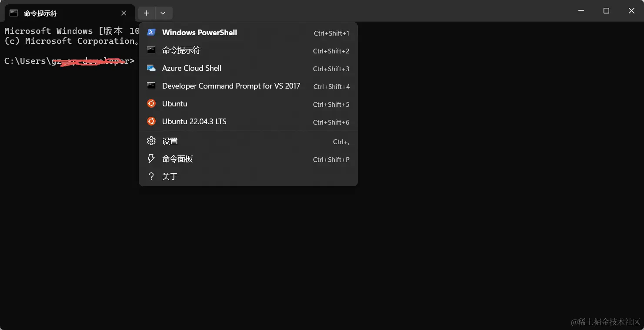644x330 pixels.
Task: Click the Ubuntu logo icon beside Ubuntu
Action: [x=151, y=104]
